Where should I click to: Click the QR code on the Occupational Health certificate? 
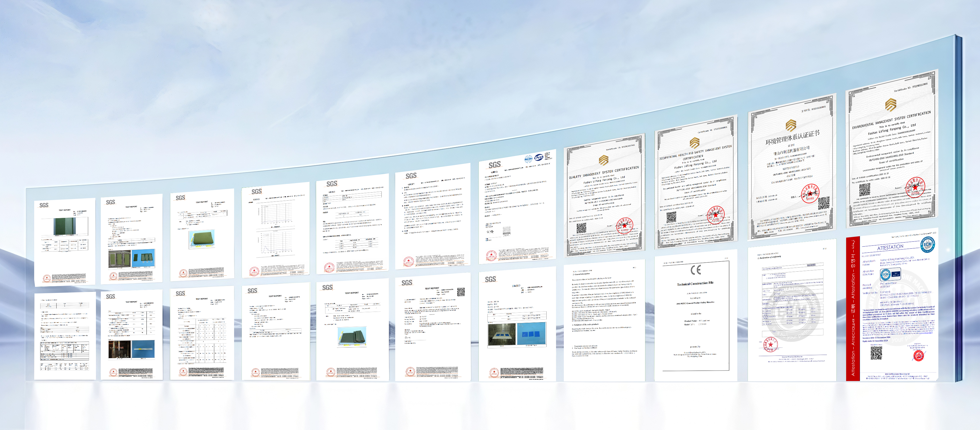coord(672,218)
